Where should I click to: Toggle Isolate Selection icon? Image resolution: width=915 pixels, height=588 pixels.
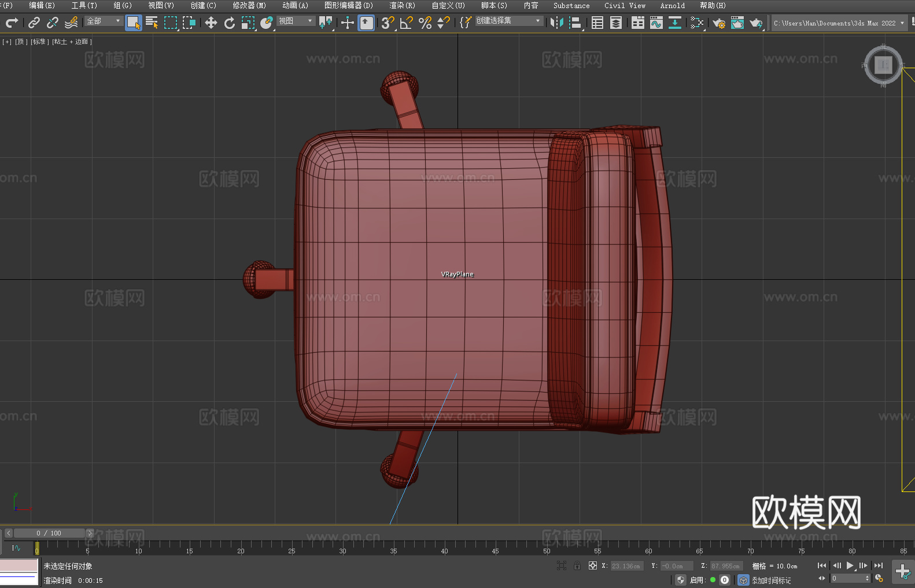pyautogui.click(x=561, y=565)
